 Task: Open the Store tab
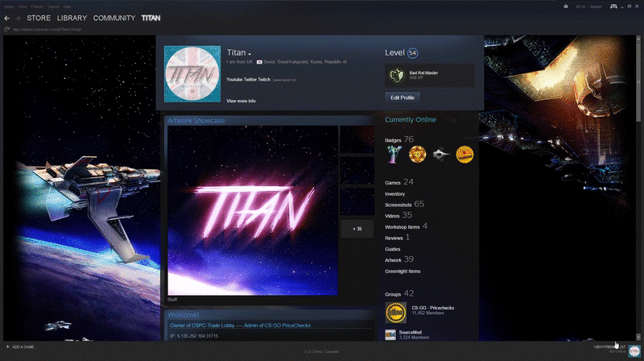[x=39, y=18]
